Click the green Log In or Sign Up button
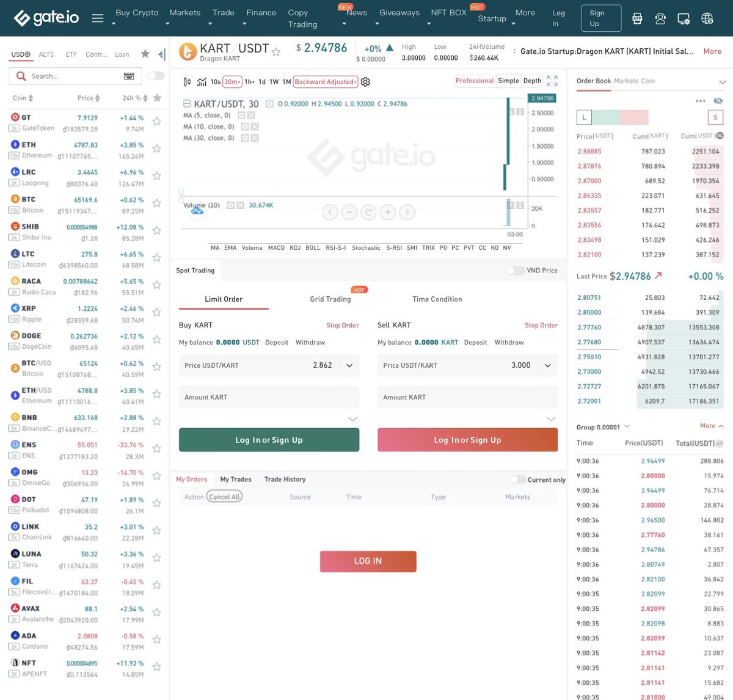The height and width of the screenshot is (700, 733). 269,440
